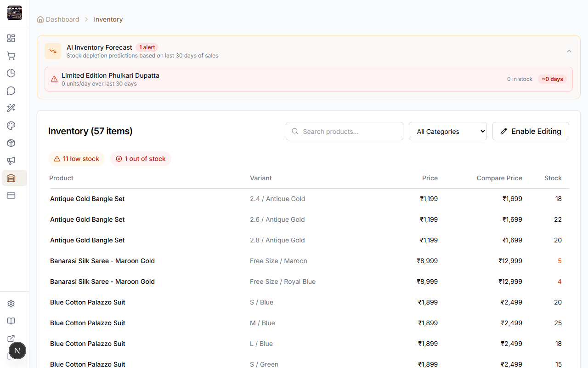The height and width of the screenshot is (368, 588).
Task: Open Settings via the gear icon
Action: [11, 303]
